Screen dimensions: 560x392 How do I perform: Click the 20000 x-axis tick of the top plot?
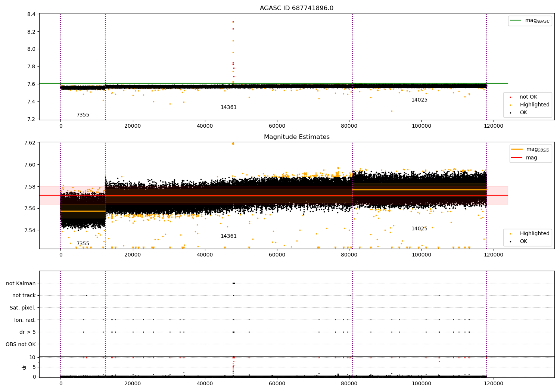(x=133, y=126)
